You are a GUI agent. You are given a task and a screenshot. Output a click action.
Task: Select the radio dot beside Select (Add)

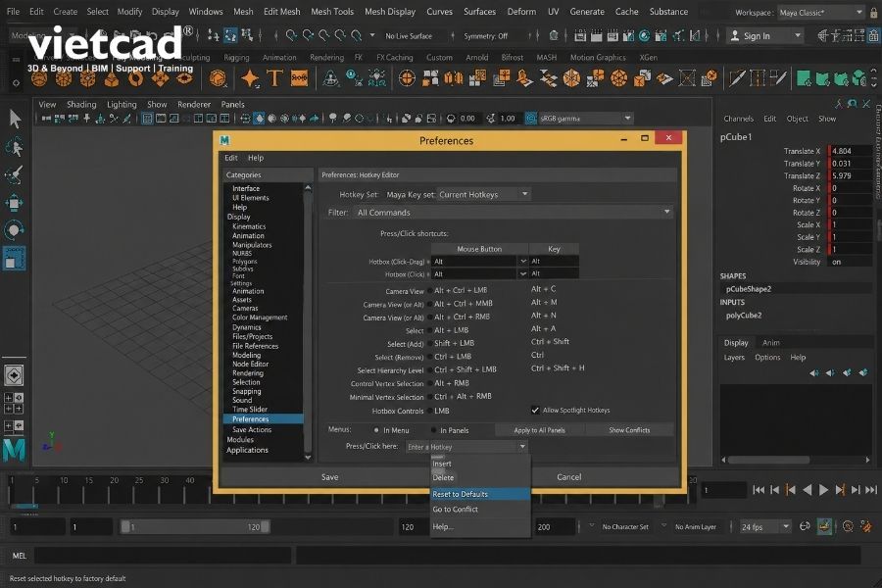click(430, 343)
